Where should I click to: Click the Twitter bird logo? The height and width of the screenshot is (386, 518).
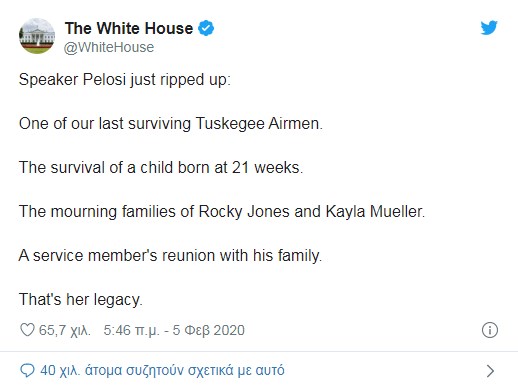(489, 28)
